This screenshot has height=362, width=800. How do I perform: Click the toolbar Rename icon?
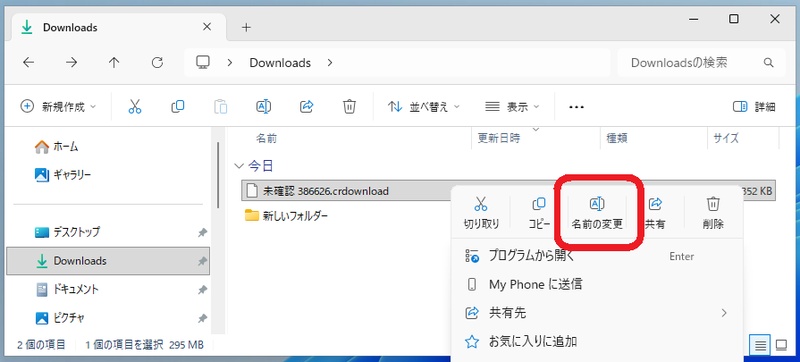coord(263,107)
